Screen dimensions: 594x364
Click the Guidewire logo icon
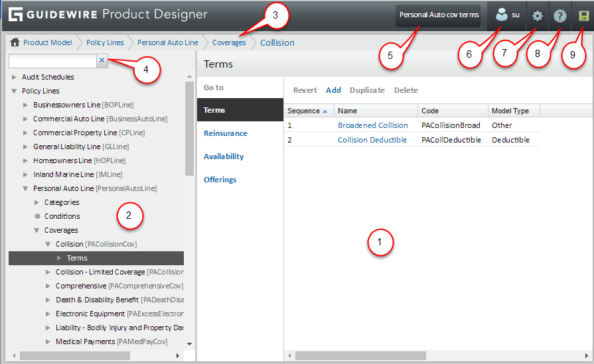[15, 15]
